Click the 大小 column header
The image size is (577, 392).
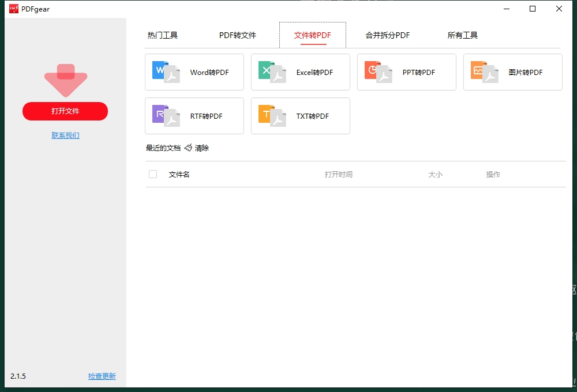tap(435, 174)
